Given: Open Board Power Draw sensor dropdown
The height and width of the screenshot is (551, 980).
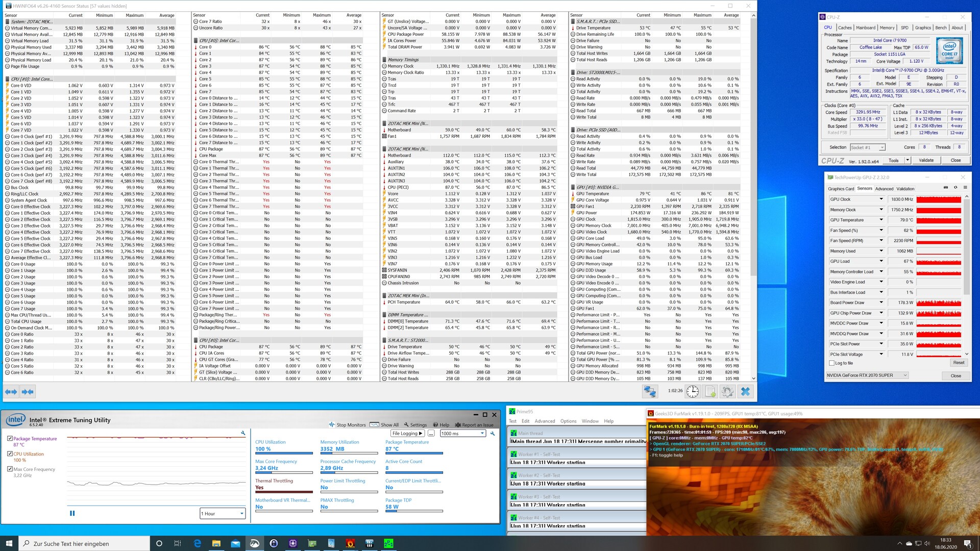Looking at the screenshot, I should (x=881, y=303).
